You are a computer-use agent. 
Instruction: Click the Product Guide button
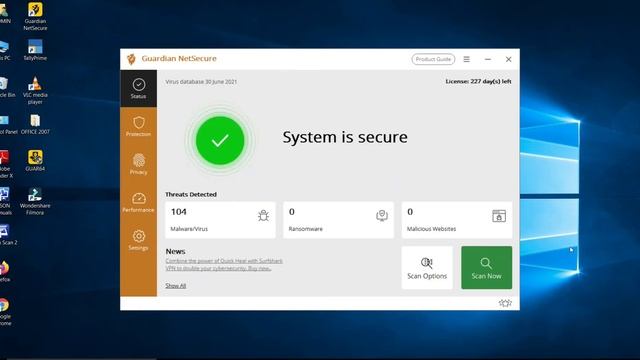tap(433, 59)
